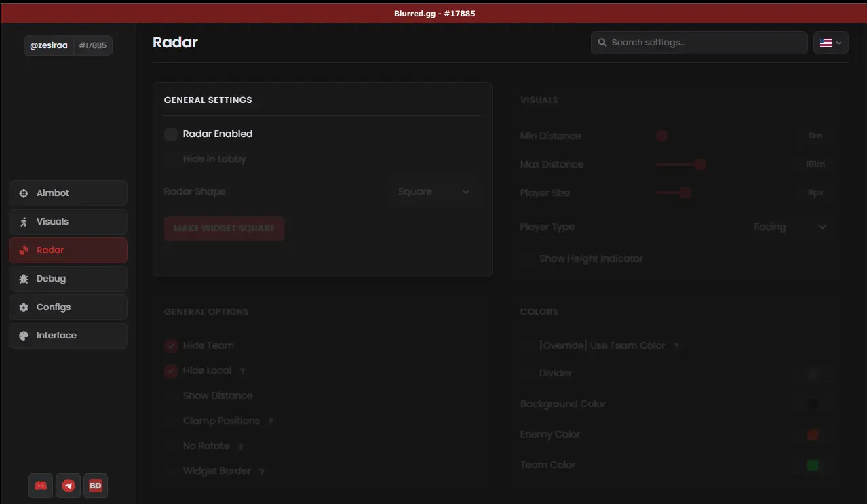Go to the Visuals section

[x=68, y=222]
